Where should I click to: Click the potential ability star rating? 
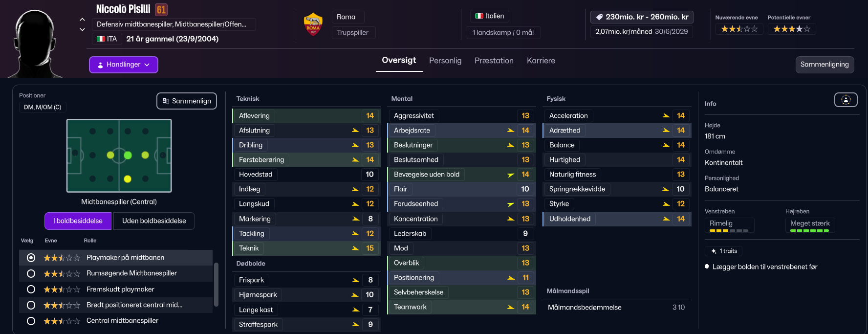792,29
